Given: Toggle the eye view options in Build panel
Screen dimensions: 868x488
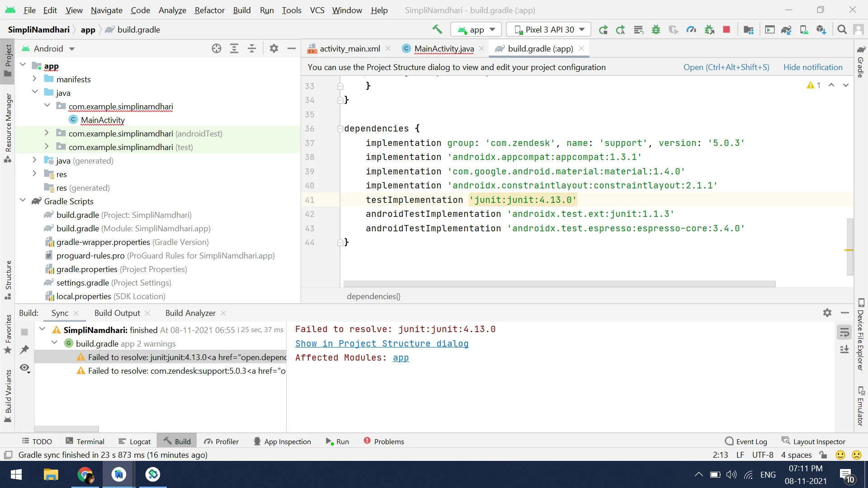Looking at the screenshot, I should click(x=25, y=368).
